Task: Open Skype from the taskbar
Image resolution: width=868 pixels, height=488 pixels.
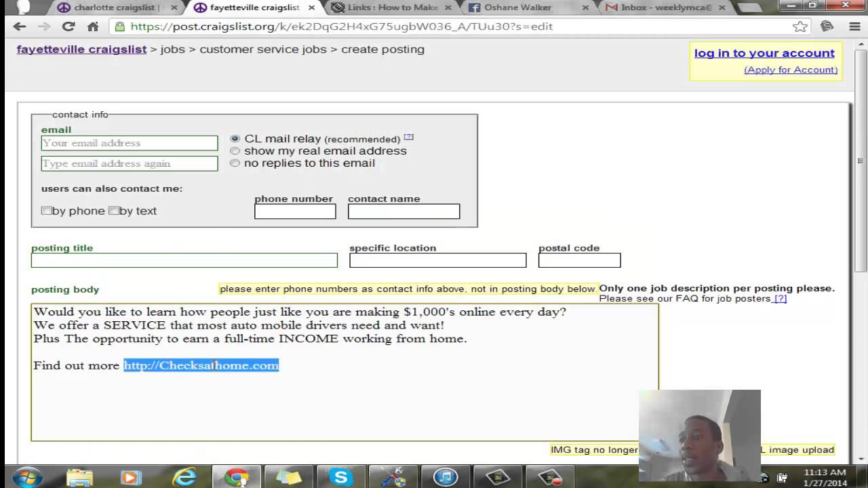Action: coord(341,477)
